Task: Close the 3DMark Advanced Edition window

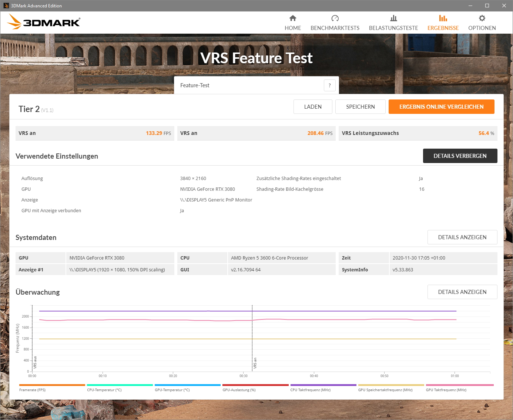Action: [504, 6]
